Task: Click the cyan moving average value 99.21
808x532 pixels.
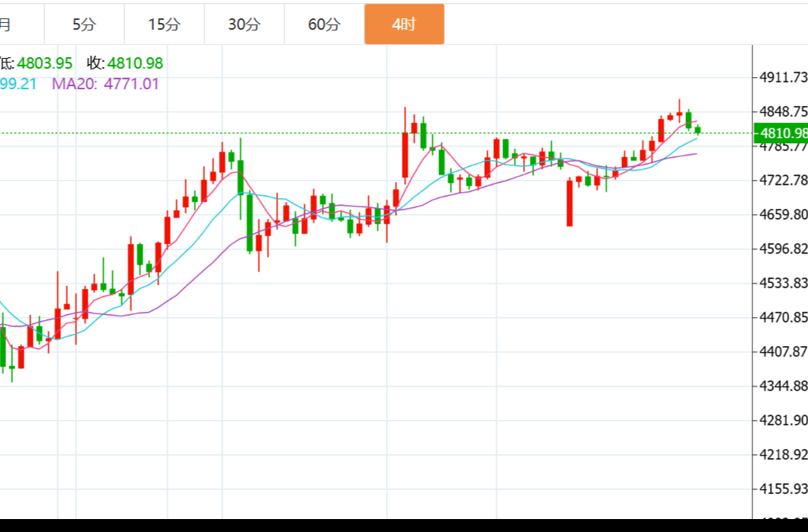Action: point(18,84)
